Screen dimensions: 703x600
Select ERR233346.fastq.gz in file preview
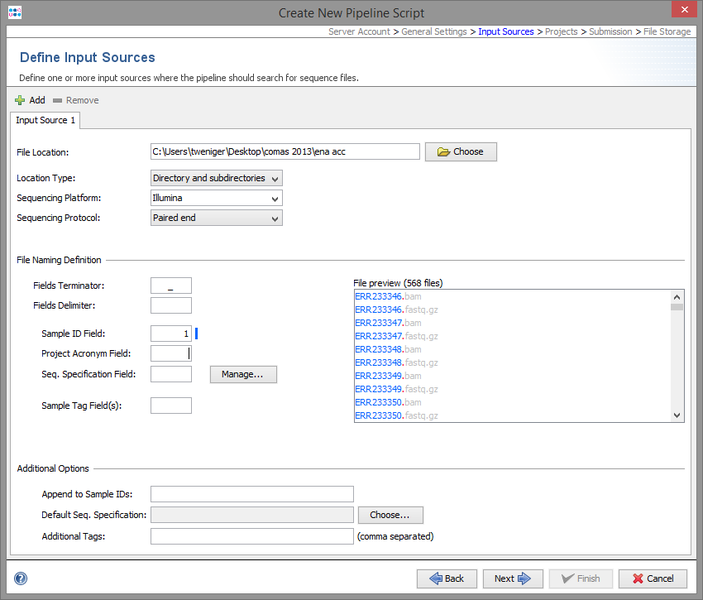click(x=396, y=310)
